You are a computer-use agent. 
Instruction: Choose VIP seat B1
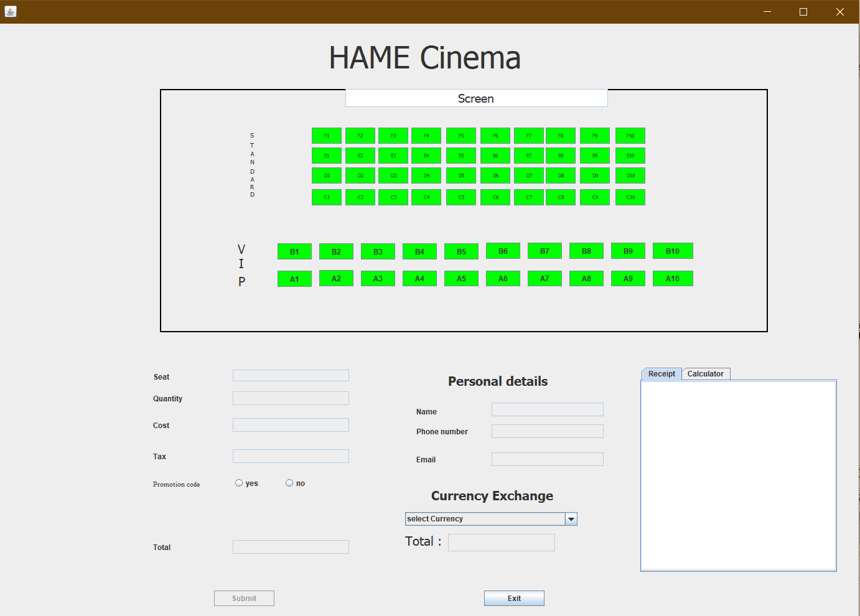294,251
